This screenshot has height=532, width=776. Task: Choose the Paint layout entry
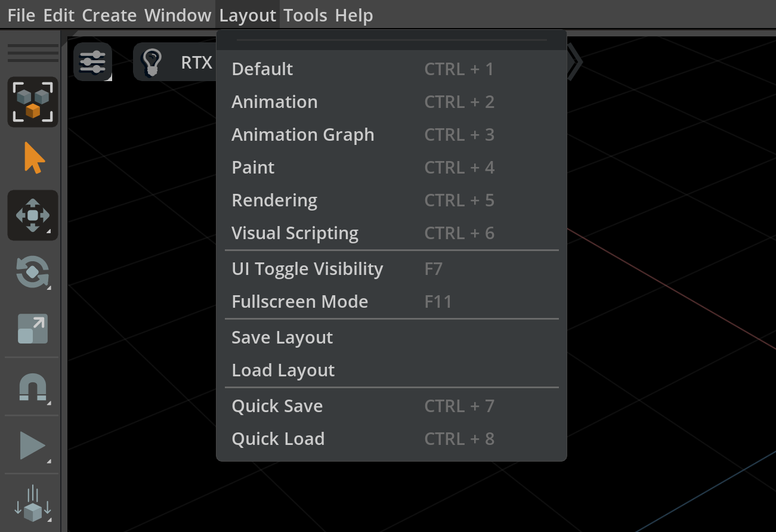(391, 168)
